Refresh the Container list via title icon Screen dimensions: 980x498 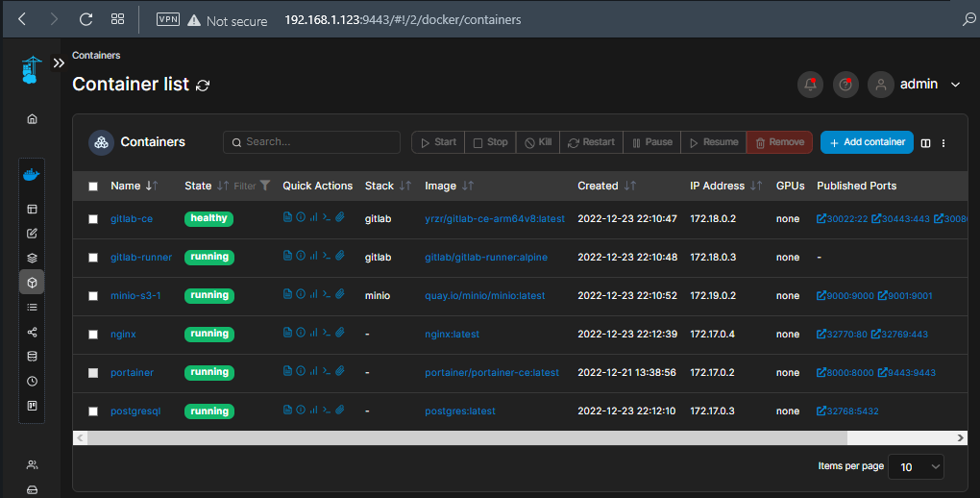(203, 86)
